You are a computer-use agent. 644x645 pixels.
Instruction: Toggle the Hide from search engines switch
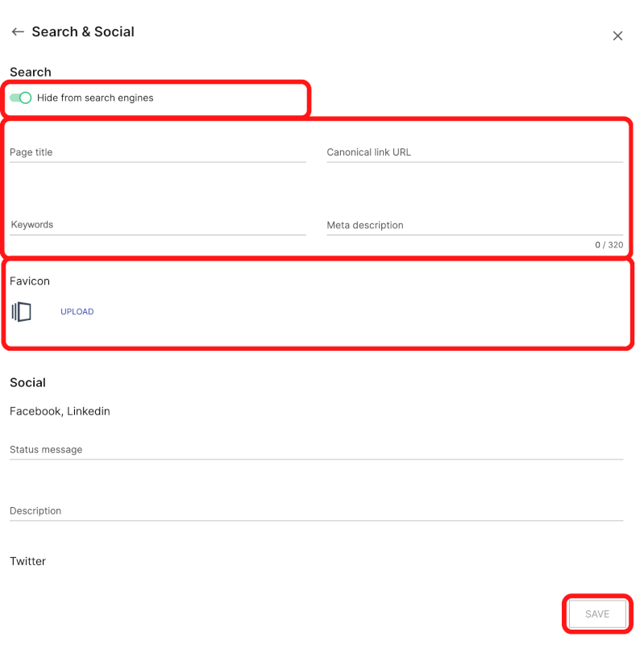click(21, 98)
